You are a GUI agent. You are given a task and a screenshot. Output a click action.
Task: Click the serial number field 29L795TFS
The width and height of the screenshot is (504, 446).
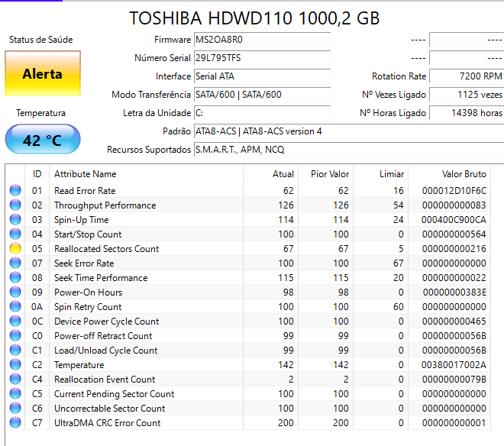click(x=262, y=58)
